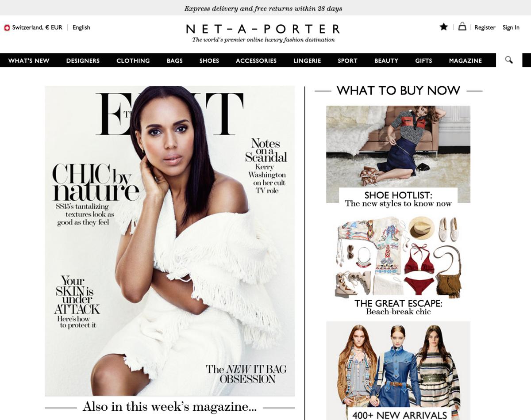The height and width of the screenshot is (420, 531).
Task: Open the Clothing menu
Action: click(133, 61)
